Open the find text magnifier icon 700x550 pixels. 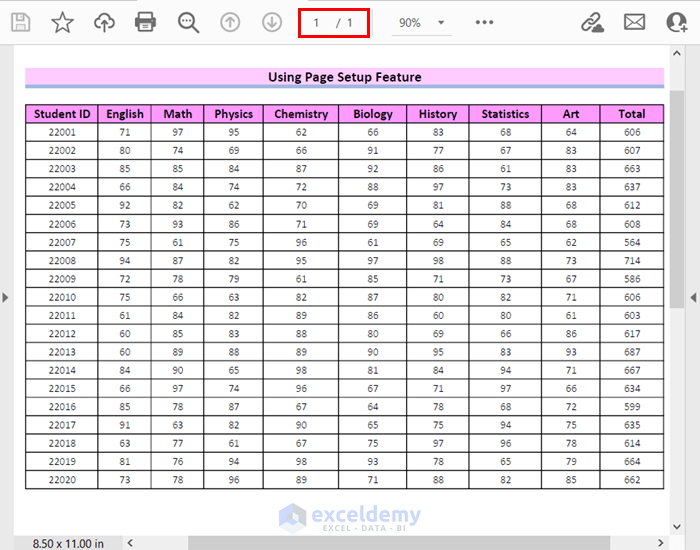188,22
